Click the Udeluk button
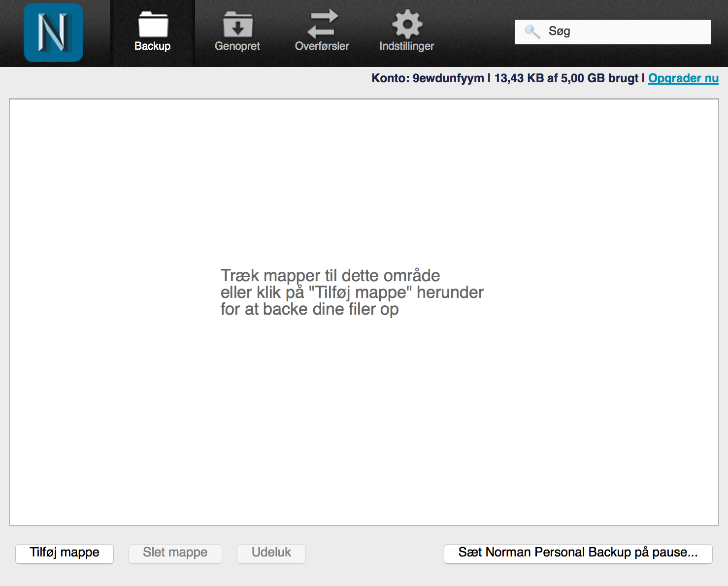Screen dimensions: 728x586 [x=271, y=553]
